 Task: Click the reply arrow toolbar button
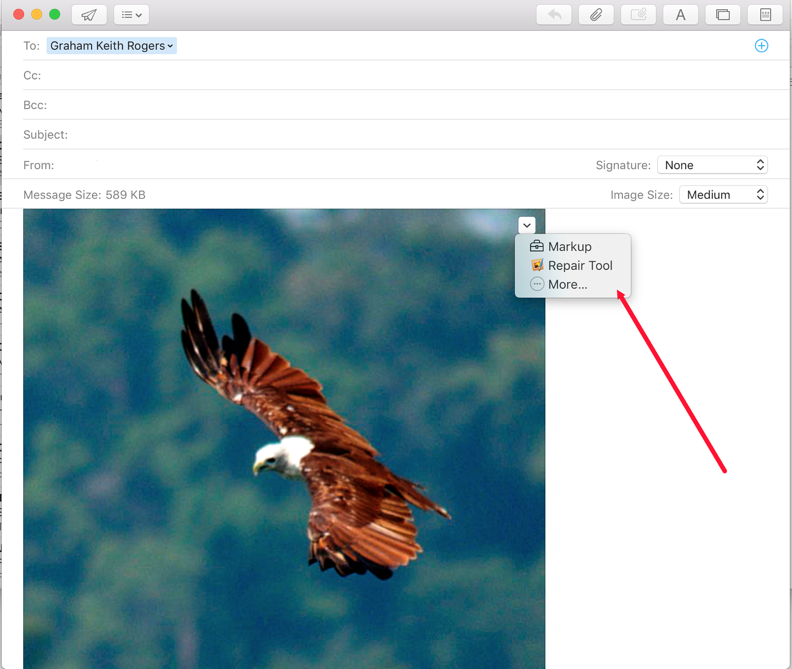[554, 15]
